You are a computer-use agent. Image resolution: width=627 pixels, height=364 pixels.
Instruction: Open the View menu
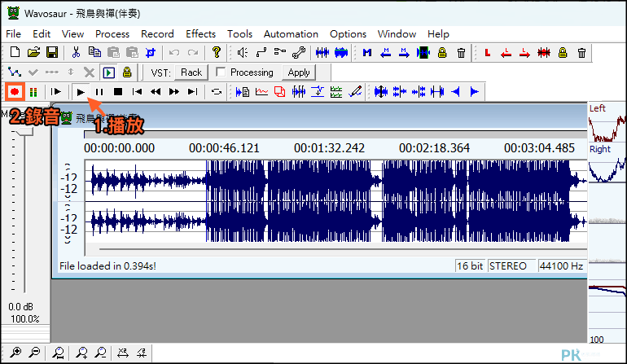[x=72, y=34]
